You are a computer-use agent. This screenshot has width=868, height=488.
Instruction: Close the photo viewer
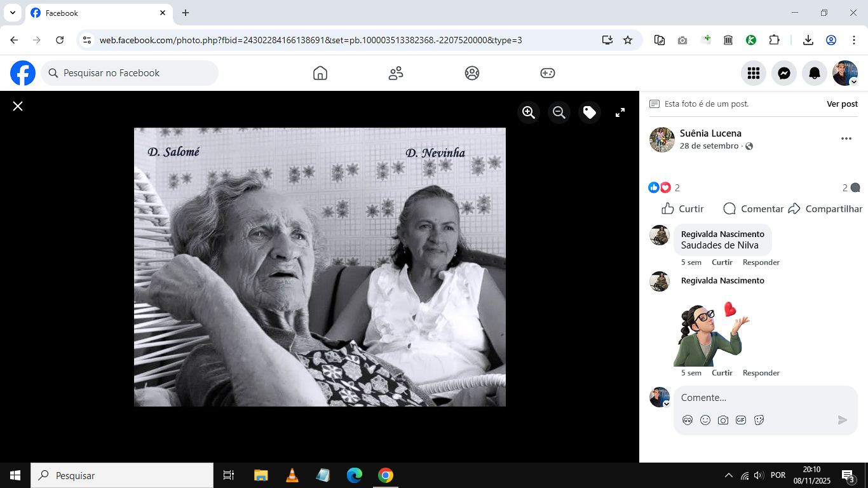(18, 106)
